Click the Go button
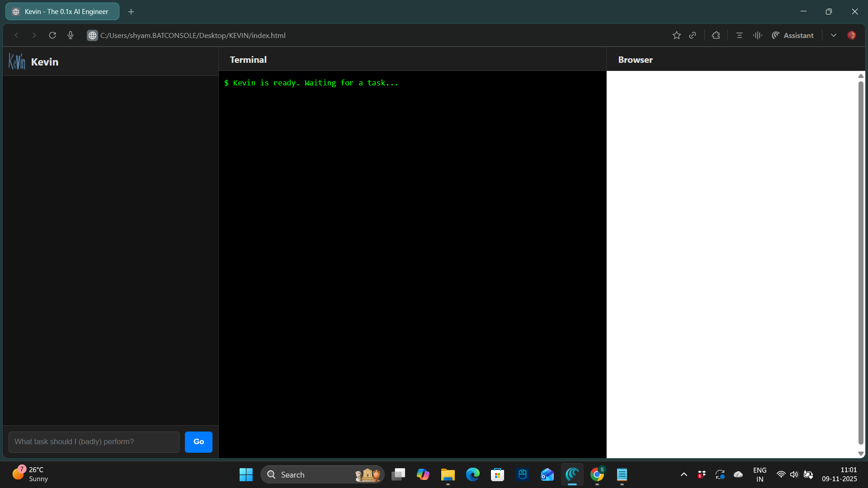868x488 pixels. click(198, 442)
